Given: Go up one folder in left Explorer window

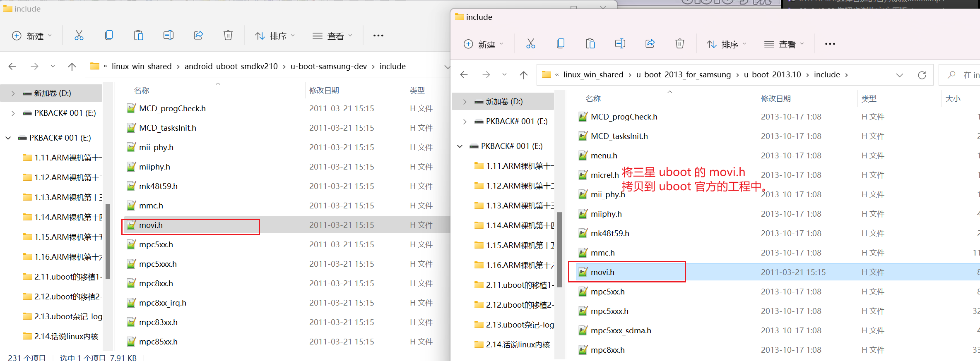Looking at the screenshot, I should coord(72,66).
